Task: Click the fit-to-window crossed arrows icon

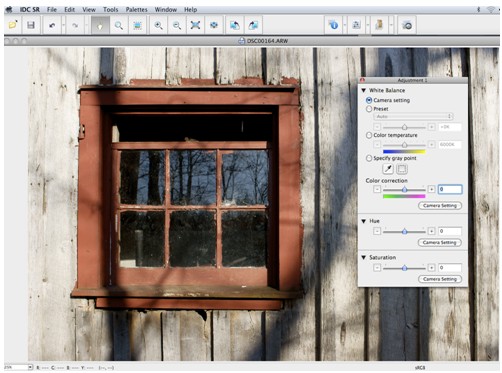Action: [x=195, y=25]
